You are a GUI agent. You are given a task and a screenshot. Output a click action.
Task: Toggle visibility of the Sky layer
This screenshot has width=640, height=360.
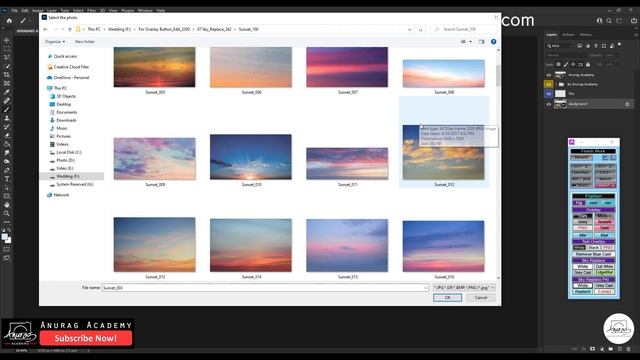pyautogui.click(x=549, y=94)
